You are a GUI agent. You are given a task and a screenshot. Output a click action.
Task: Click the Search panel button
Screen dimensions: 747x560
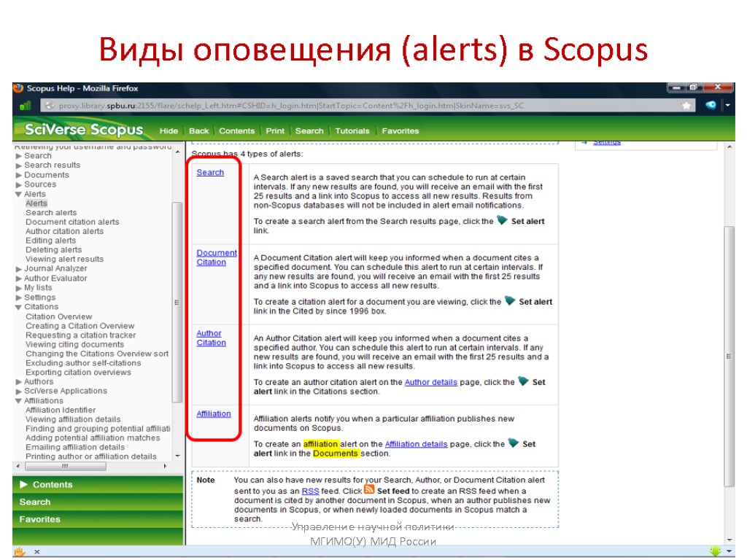(98, 502)
